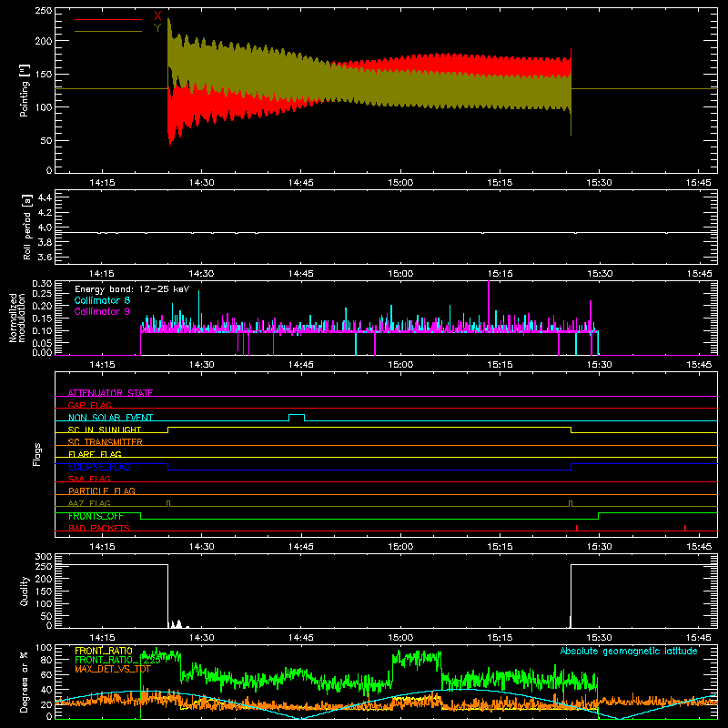Select the orange MAX_DET_VS_TOT legend entry
The height and width of the screenshot is (728, 728).
[x=113, y=669]
